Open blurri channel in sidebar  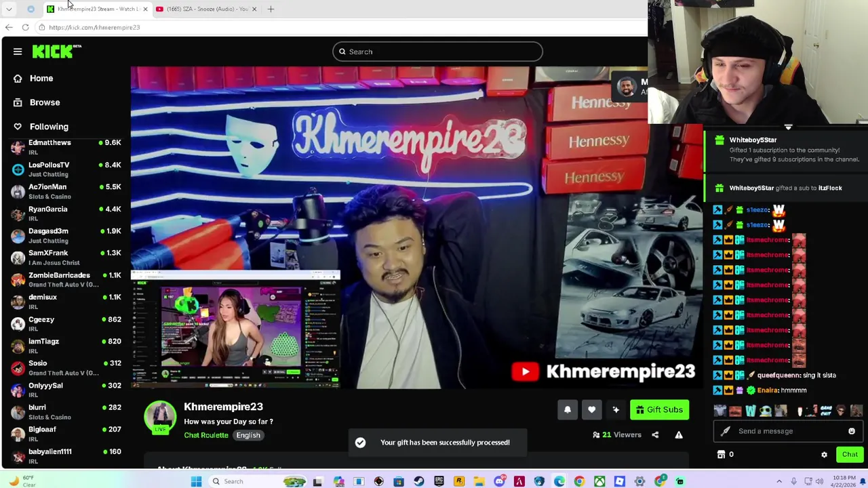[66, 412]
